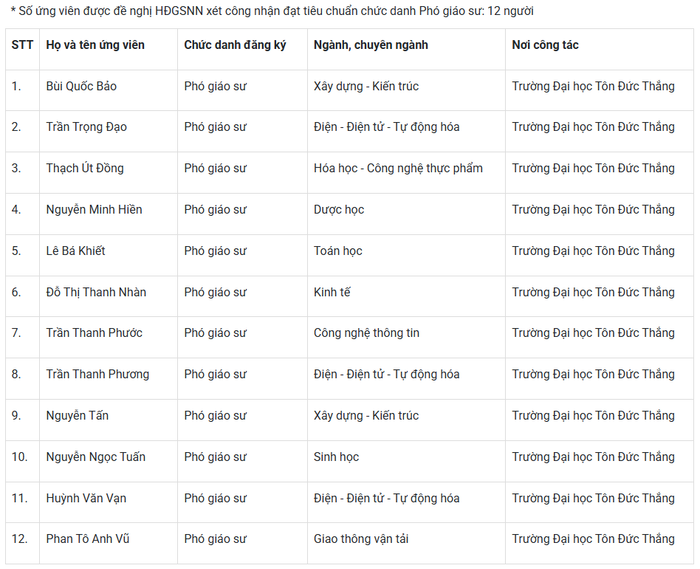
Task: Select Trần Thanh Phương row name
Action: (x=97, y=374)
